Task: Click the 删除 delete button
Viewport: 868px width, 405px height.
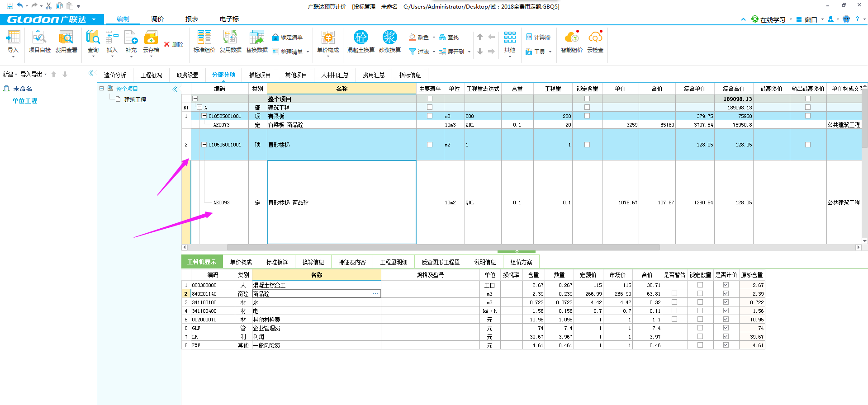Action: [174, 44]
